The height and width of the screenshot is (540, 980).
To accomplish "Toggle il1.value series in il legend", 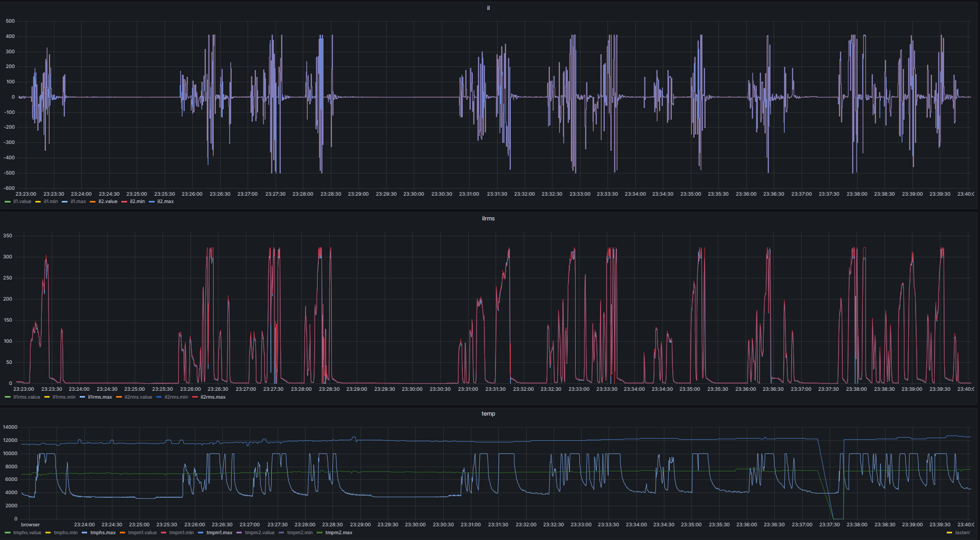I will coord(22,201).
